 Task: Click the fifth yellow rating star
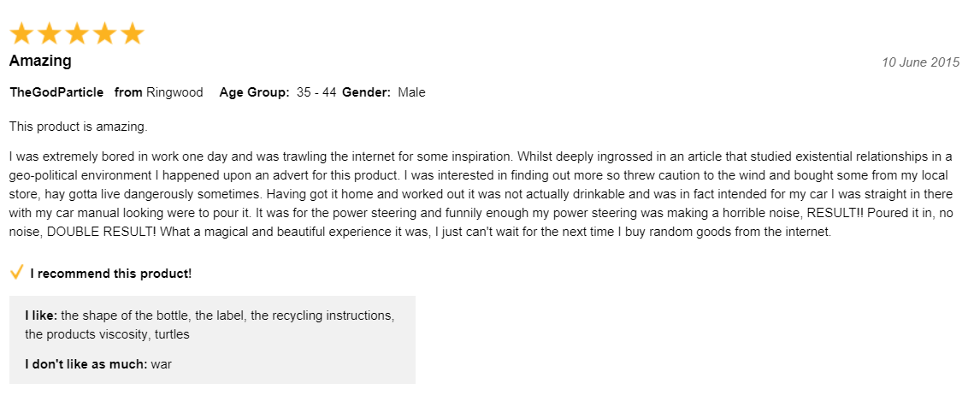(132, 33)
